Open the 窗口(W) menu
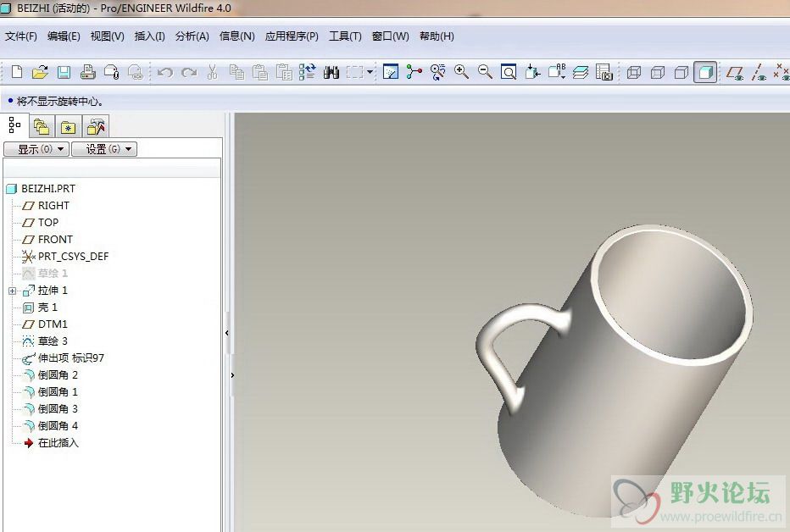790x532 pixels. point(391,36)
